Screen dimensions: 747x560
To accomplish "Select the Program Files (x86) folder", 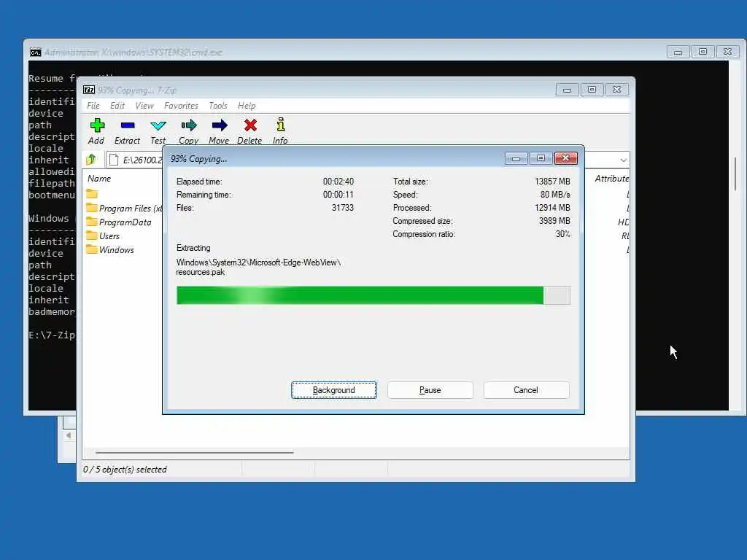I will pos(125,209).
